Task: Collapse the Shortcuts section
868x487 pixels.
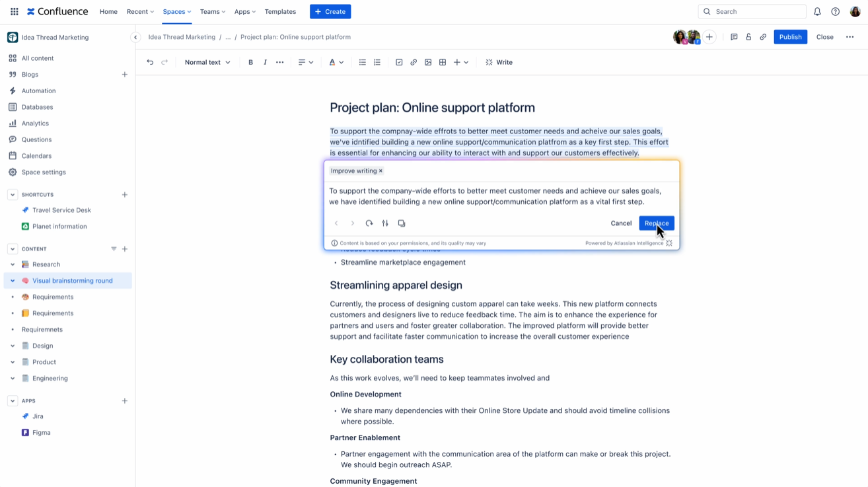Action: point(13,195)
